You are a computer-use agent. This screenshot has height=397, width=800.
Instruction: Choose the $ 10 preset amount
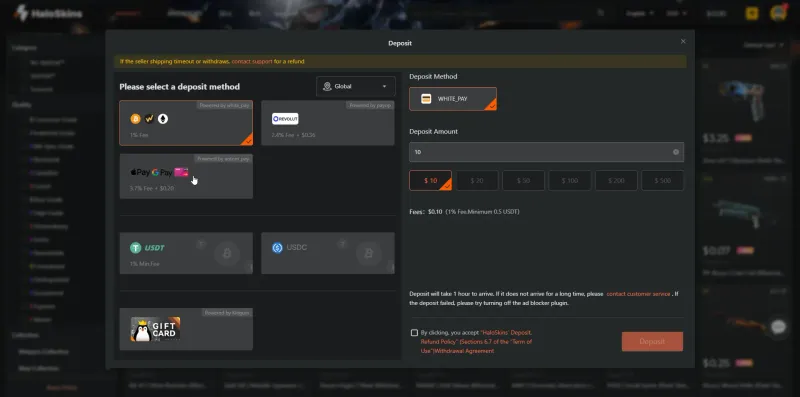click(431, 181)
